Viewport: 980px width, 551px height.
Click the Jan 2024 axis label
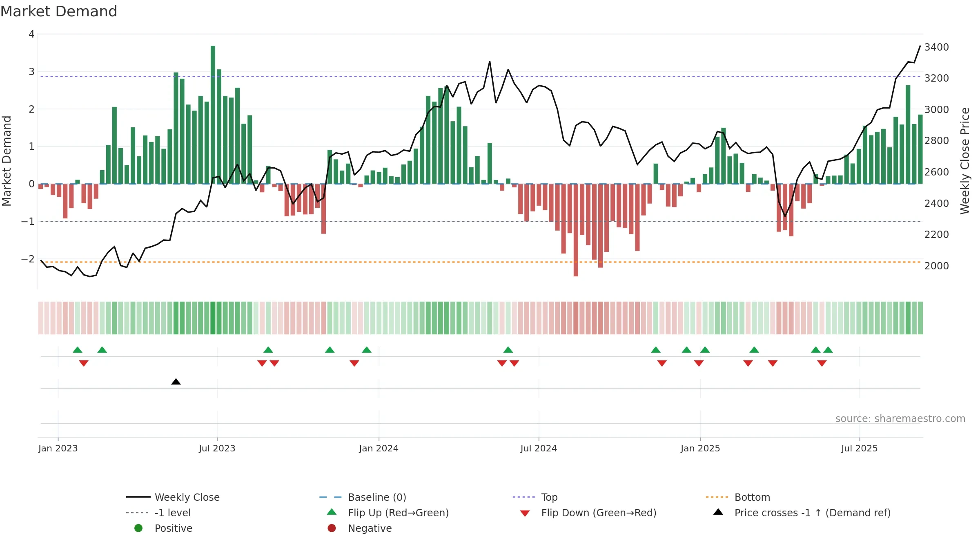point(379,448)
